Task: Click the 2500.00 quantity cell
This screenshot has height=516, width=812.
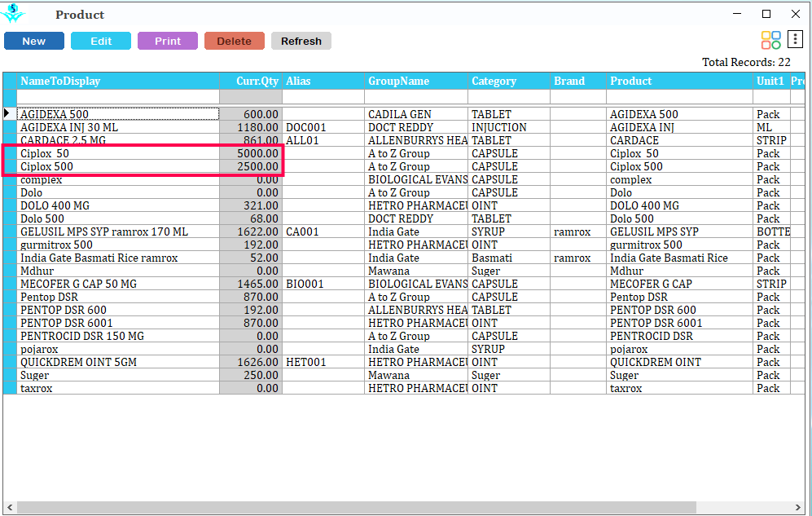Action: pos(251,166)
